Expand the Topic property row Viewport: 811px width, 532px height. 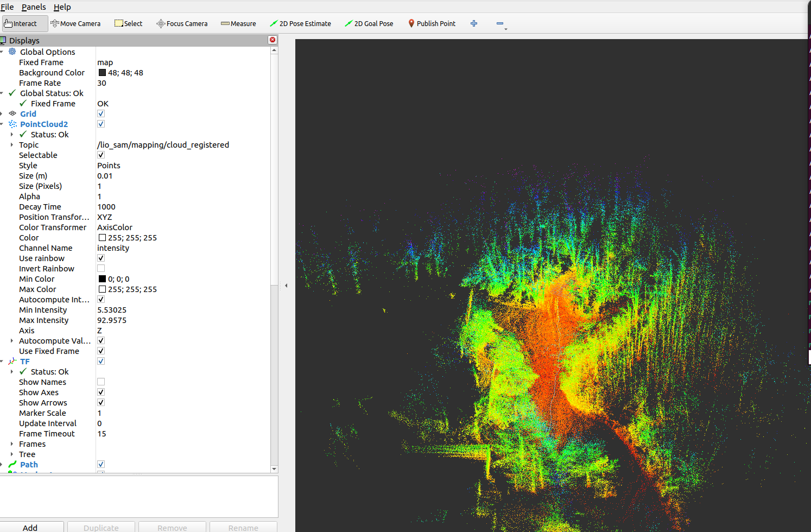pos(12,144)
